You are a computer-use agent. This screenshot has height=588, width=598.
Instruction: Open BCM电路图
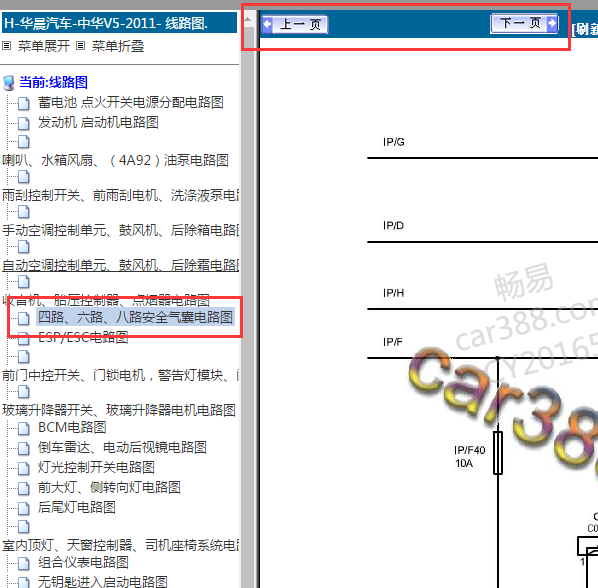pos(72,427)
